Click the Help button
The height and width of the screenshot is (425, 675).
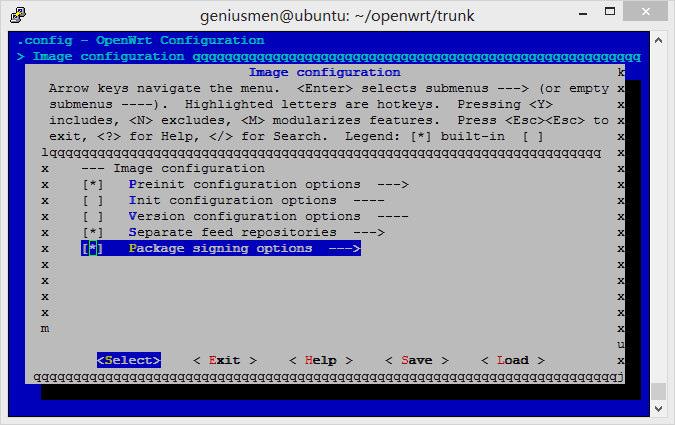pyautogui.click(x=321, y=360)
